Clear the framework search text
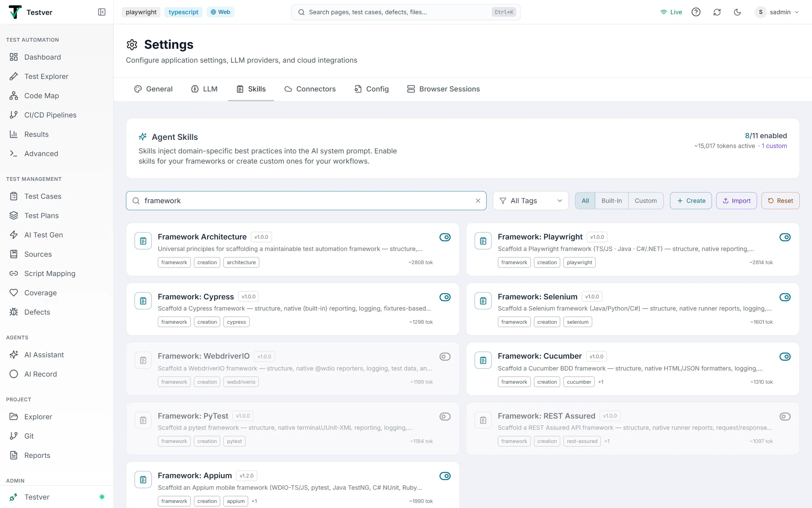 (478, 201)
